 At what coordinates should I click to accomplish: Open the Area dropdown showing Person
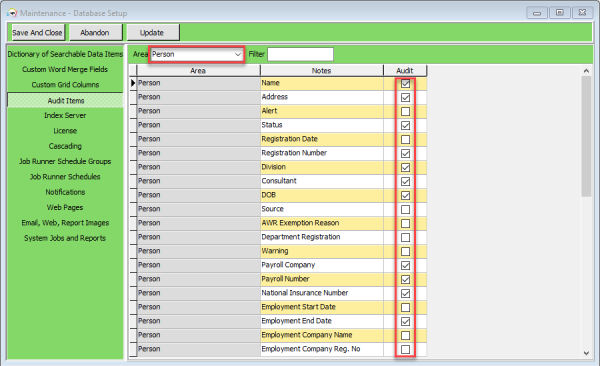pyautogui.click(x=197, y=54)
